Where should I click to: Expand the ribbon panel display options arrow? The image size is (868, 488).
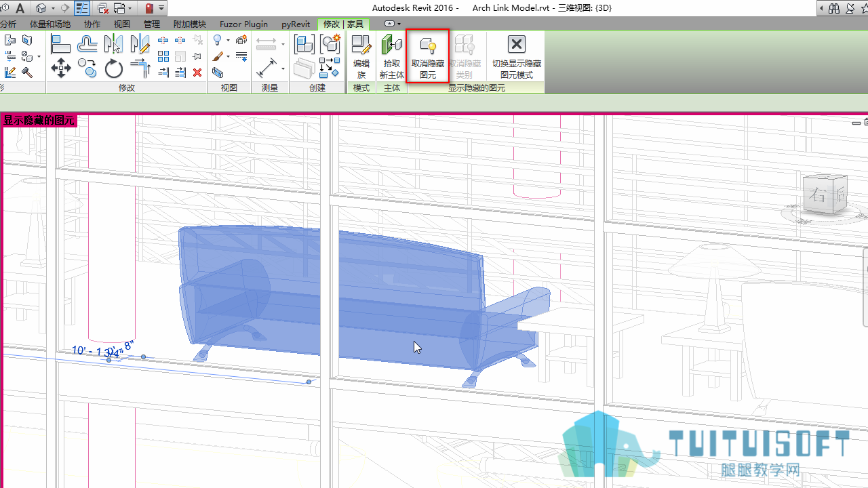pyautogui.click(x=399, y=24)
